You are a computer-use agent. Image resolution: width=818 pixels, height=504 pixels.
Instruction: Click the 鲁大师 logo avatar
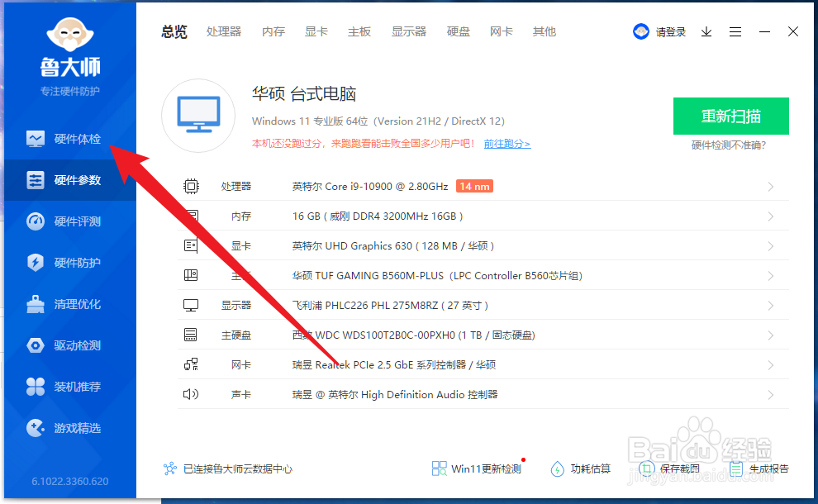(70, 34)
